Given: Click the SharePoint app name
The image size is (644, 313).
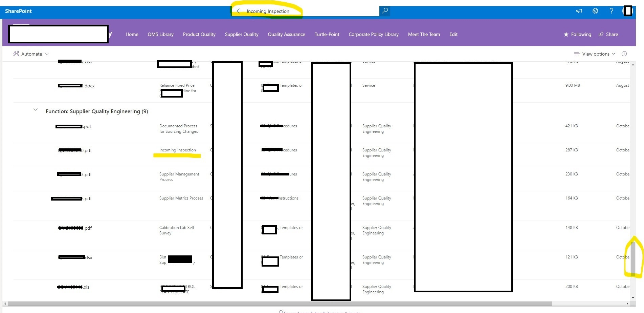Looking at the screenshot, I should click(x=18, y=11).
